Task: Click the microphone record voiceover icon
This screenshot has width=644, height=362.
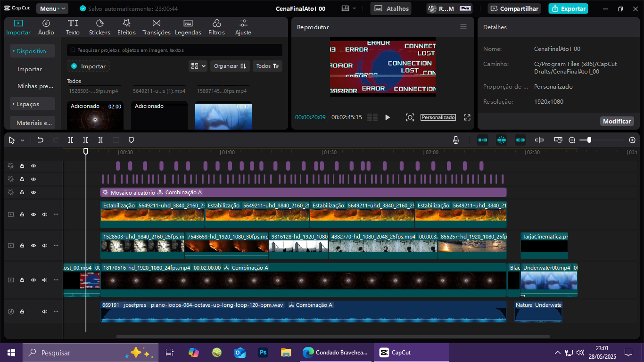Action: 456,140
